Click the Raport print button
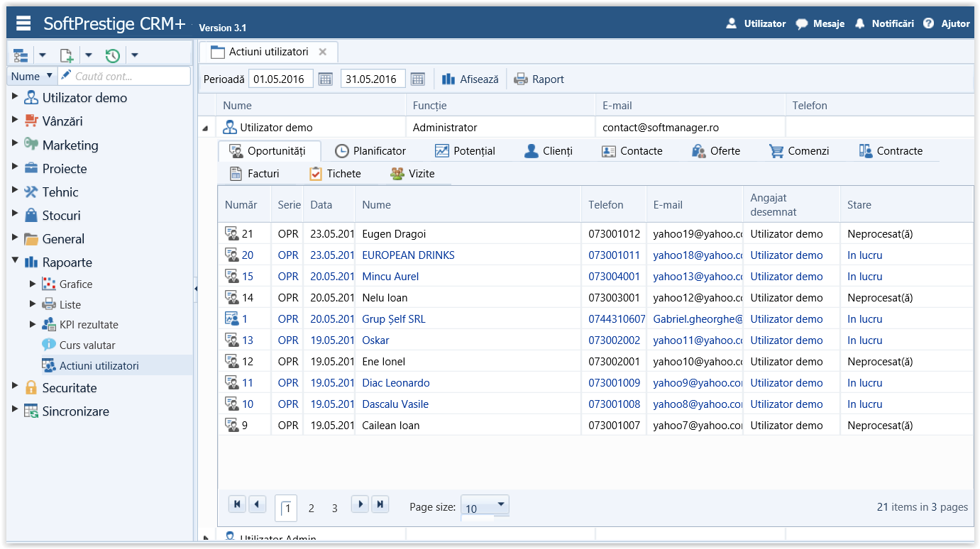This screenshot has width=980, height=549. pyautogui.click(x=539, y=79)
